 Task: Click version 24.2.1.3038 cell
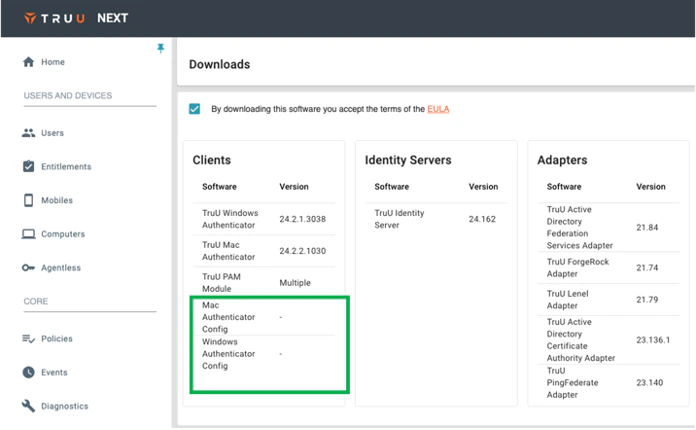(x=303, y=219)
